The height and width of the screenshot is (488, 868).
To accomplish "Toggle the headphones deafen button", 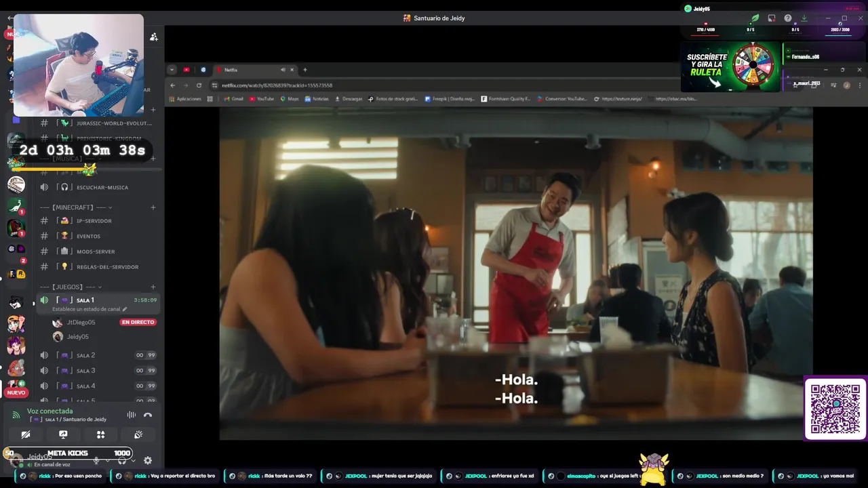I will pyautogui.click(x=122, y=461).
